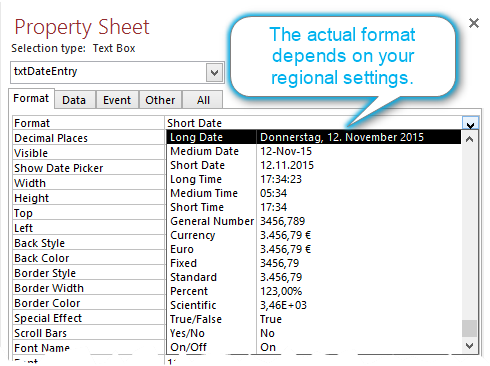Pick the Scientific format

314,305
